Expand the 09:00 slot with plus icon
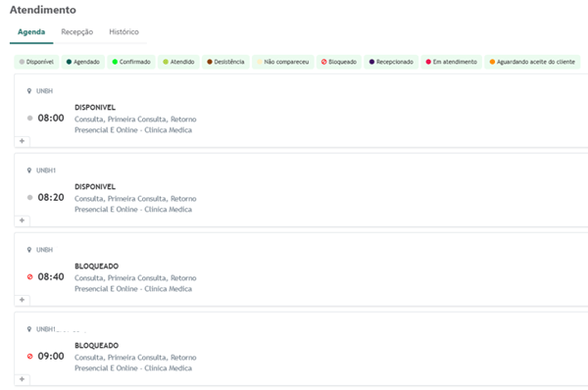 (22, 379)
